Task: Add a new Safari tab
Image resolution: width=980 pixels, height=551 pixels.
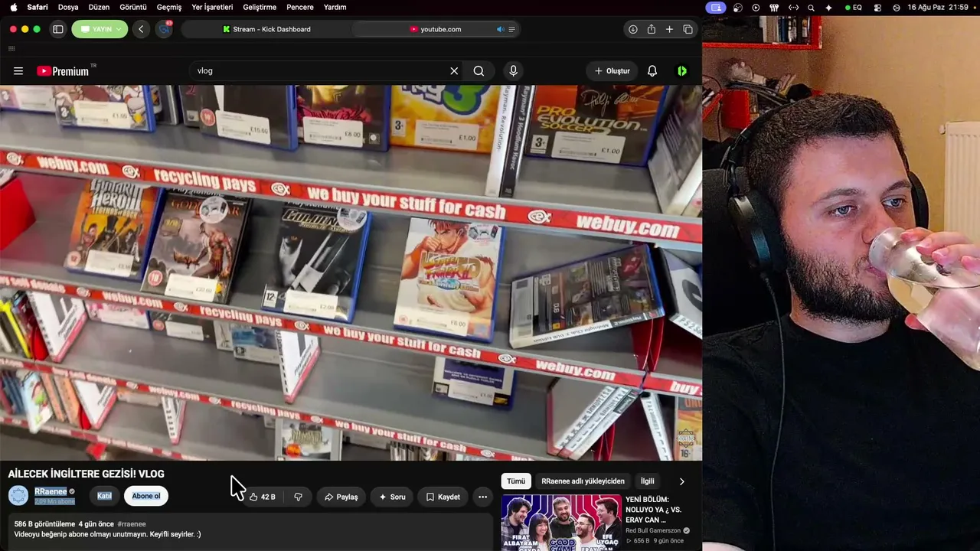Action: tap(669, 29)
